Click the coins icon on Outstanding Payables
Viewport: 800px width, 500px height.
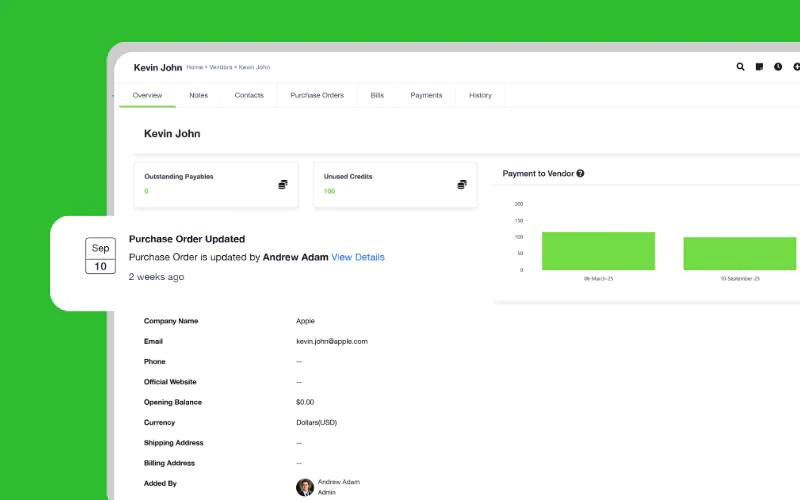coord(283,185)
